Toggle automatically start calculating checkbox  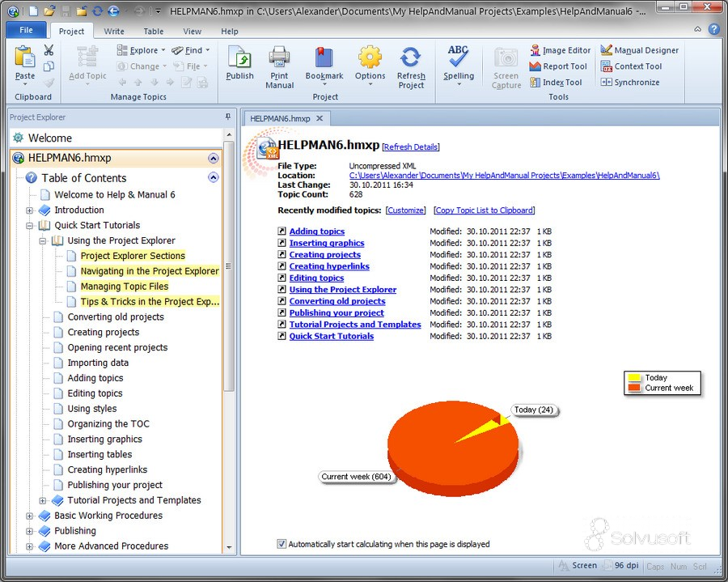pyautogui.click(x=281, y=544)
